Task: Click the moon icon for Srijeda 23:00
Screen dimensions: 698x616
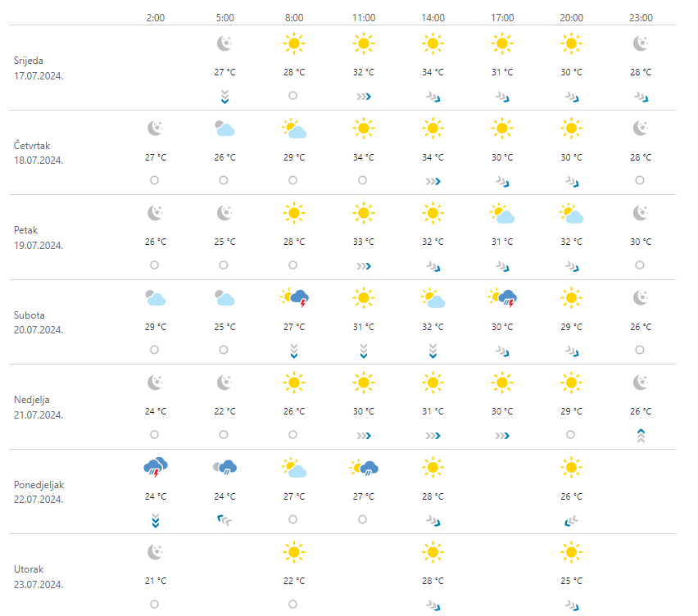Action: [x=641, y=43]
